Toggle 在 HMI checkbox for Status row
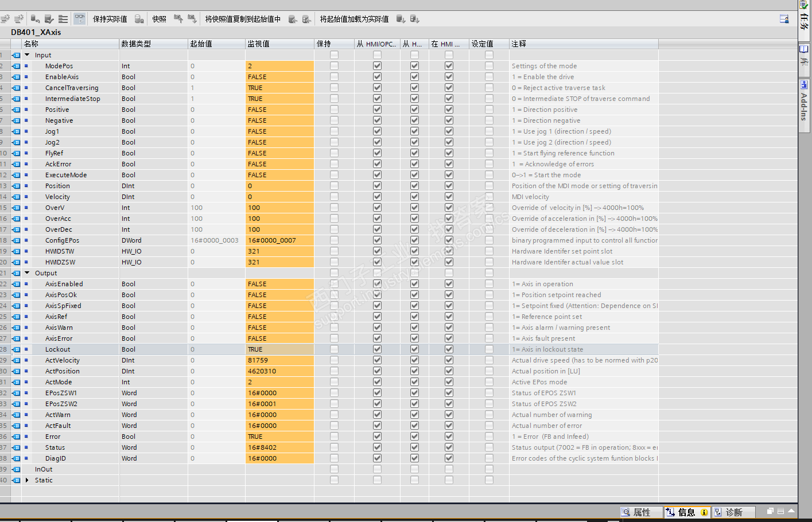The height and width of the screenshot is (522, 812). [x=449, y=447]
